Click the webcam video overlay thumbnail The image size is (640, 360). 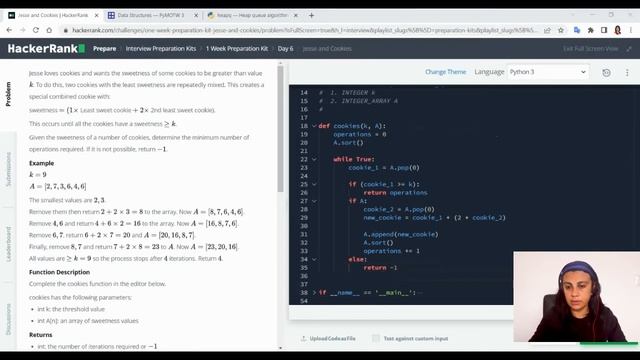[x=576, y=297]
